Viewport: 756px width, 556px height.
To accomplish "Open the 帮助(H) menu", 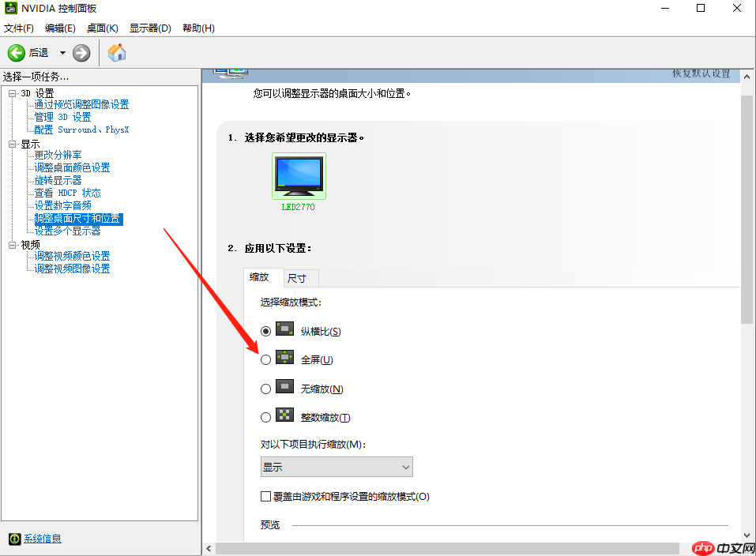I will tap(198, 28).
